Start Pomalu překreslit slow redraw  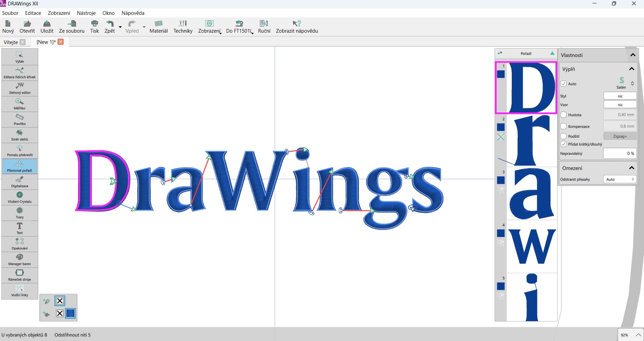tap(20, 150)
